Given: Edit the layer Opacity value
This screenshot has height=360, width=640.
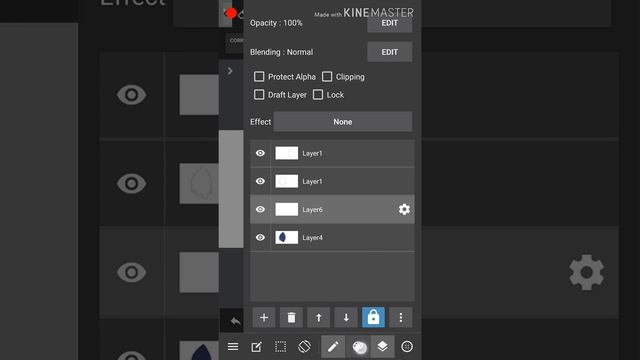Looking at the screenshot, I should click(x=389, y=23).
